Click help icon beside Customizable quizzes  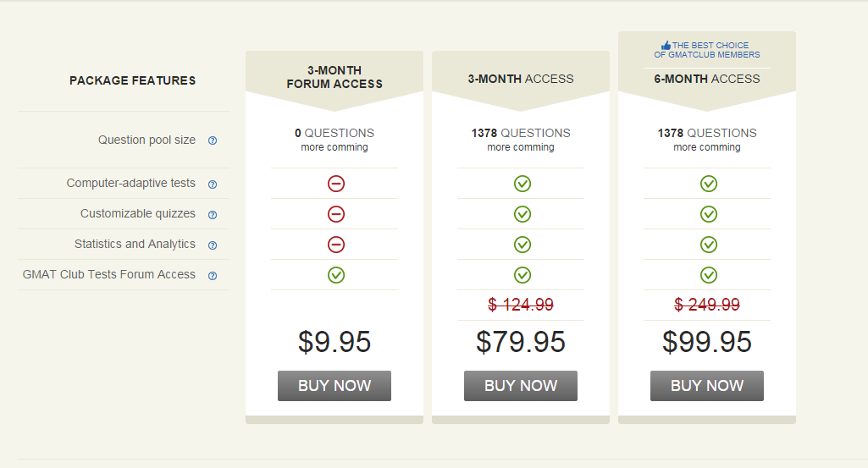tap(213, 215)
